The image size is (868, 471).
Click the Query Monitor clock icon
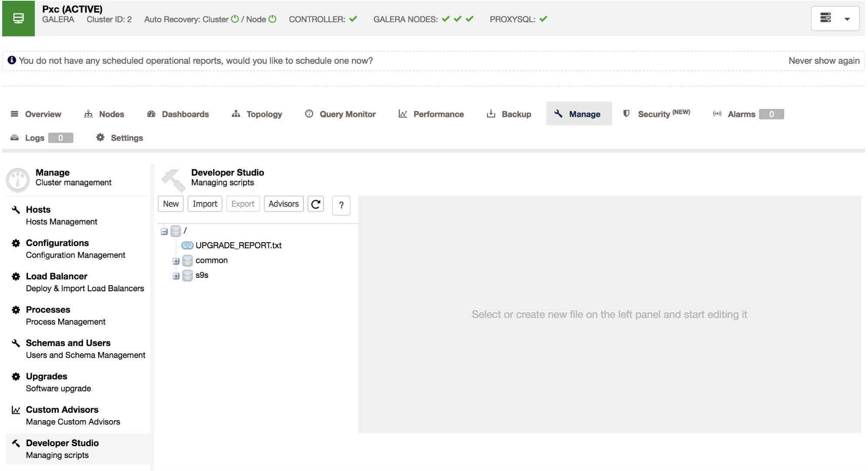tap(309, 114)
